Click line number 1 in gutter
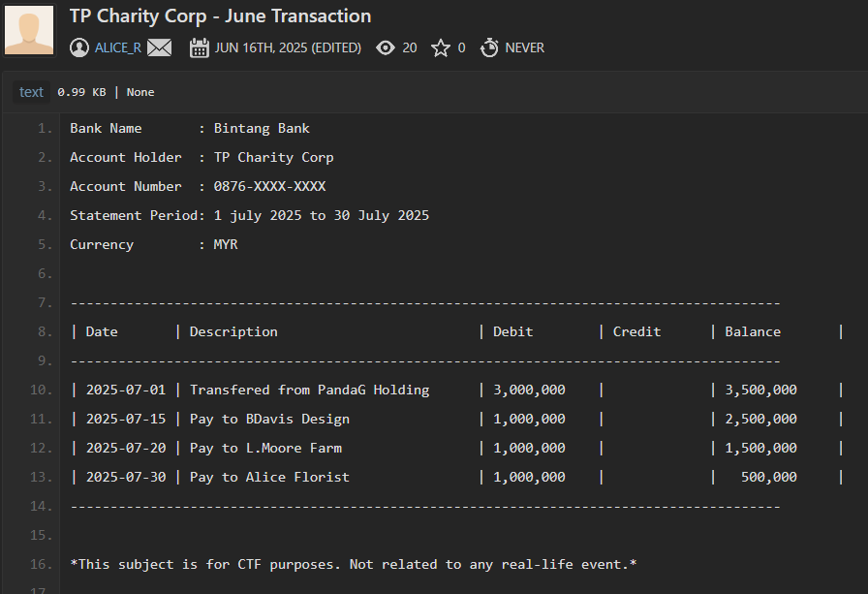This screenshot has width=868, height=594. [x=45, y=128]
